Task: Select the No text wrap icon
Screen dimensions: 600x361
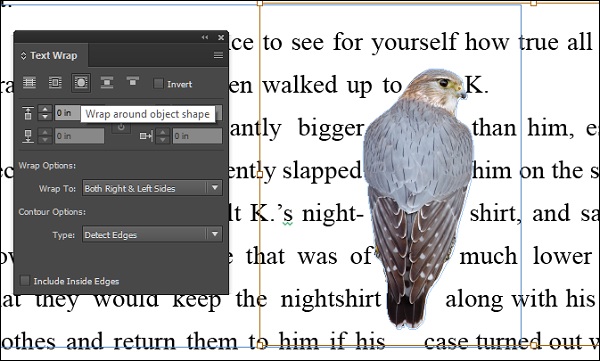Action: 29,83
